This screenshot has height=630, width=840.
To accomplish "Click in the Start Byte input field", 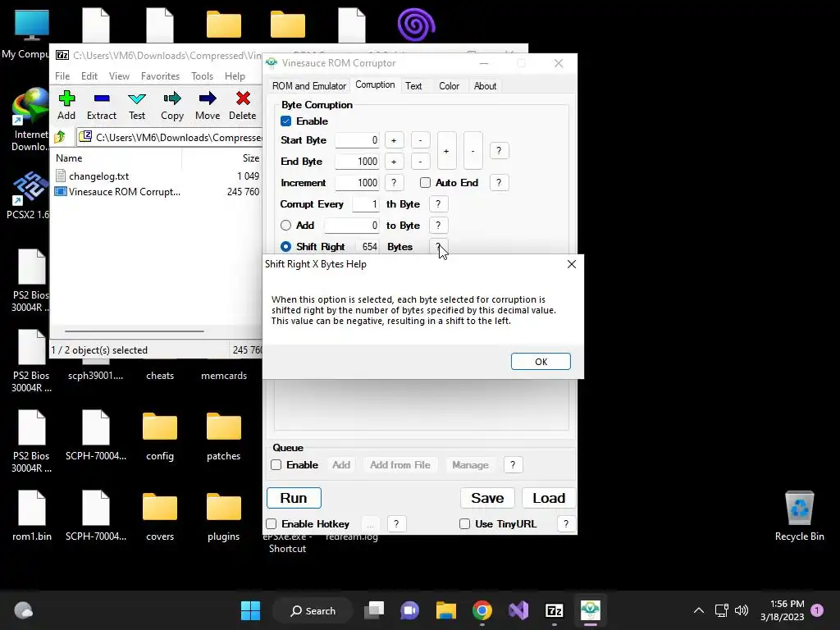I will [x=358, y=140].
